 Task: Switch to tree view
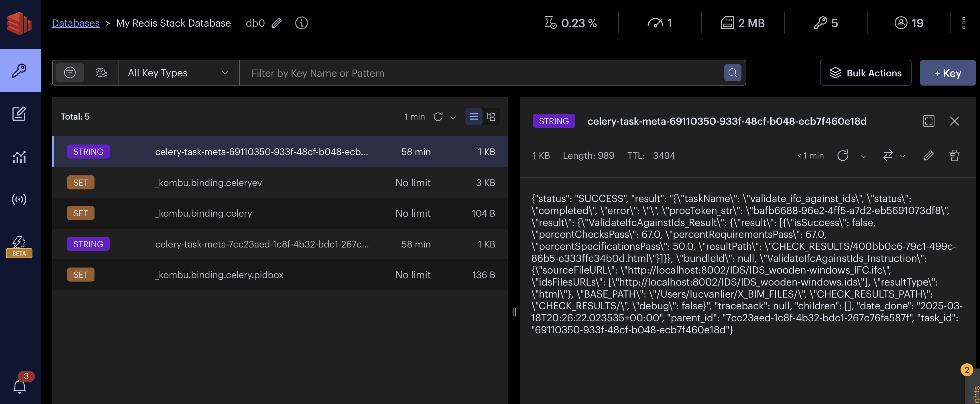pyautogui.click(x=491, y=116)
